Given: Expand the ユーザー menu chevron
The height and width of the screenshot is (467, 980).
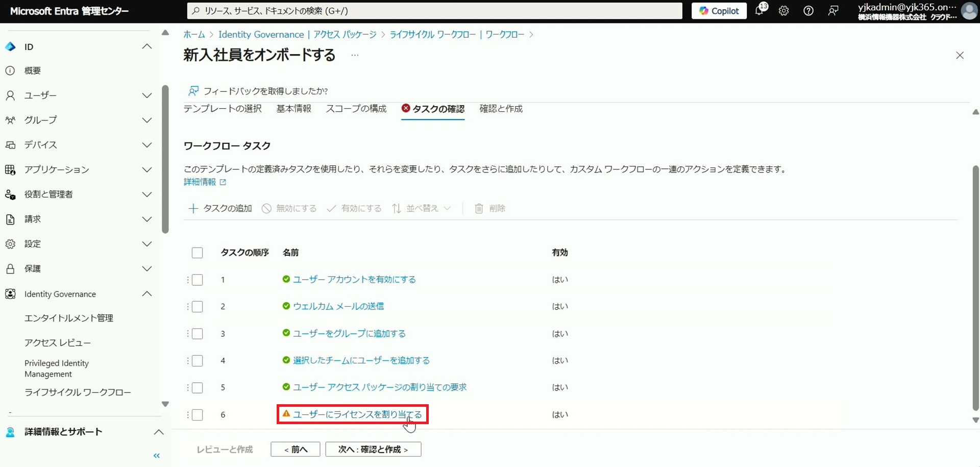Looking at the screenshot, I should coord(147,95).
